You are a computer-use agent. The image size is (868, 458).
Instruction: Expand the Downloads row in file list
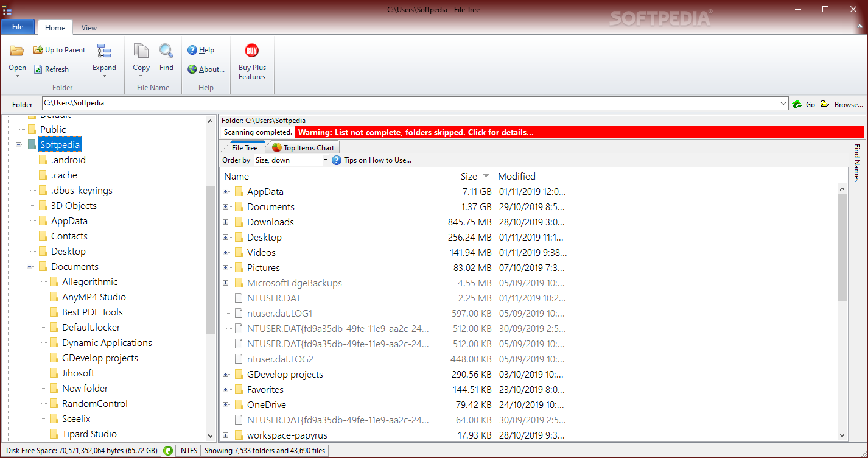pos(226,222)
